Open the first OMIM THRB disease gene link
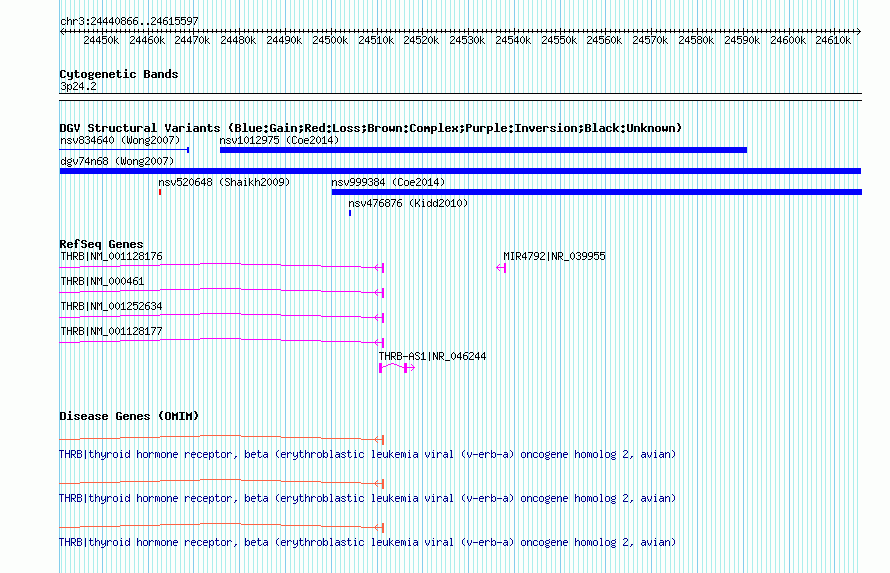890x573 pixels. pyautogui.click(x=368, y=454)
